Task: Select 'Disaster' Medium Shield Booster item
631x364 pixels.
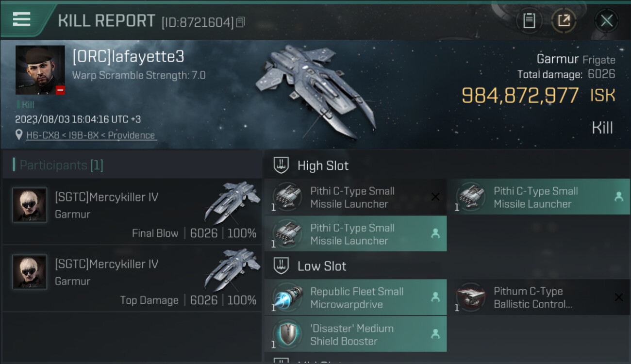Action: (x=355, y=334)
